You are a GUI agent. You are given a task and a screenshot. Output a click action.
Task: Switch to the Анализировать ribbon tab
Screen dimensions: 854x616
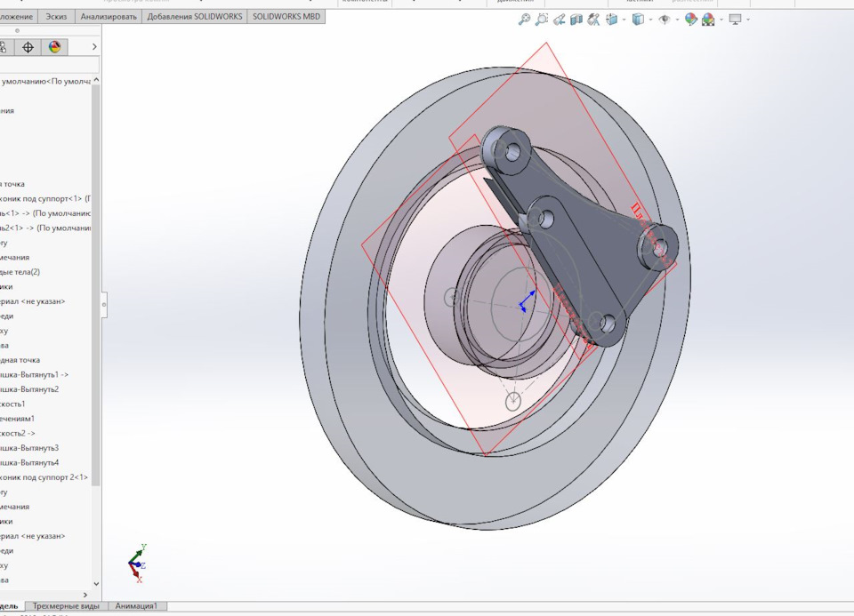109,16
